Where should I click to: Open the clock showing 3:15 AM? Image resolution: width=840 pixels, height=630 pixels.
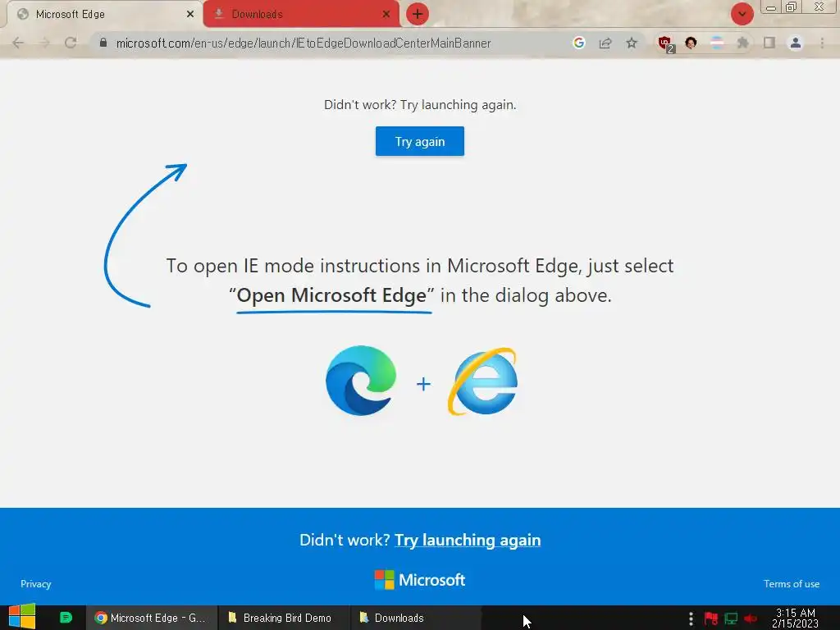(796, 618)
